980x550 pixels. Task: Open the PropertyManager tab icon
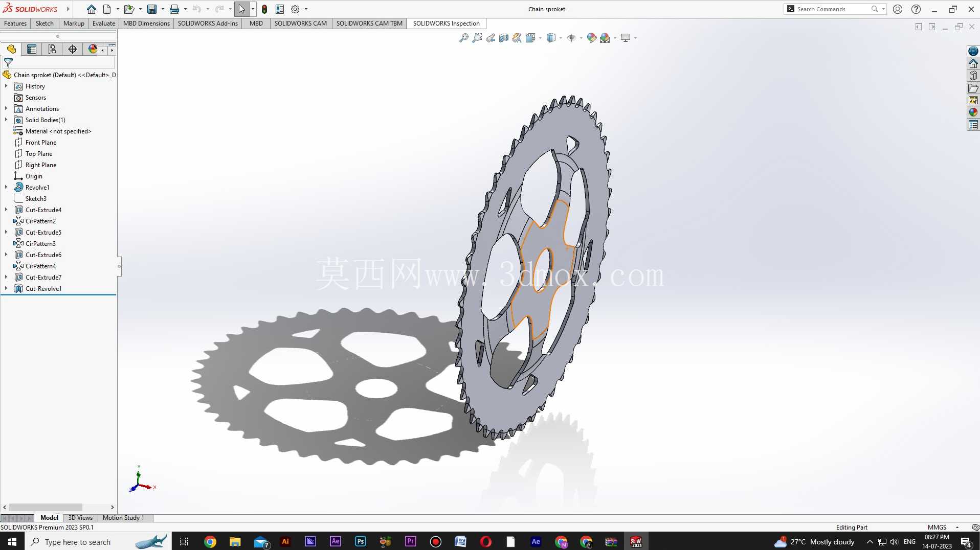(x=32, y=49)
